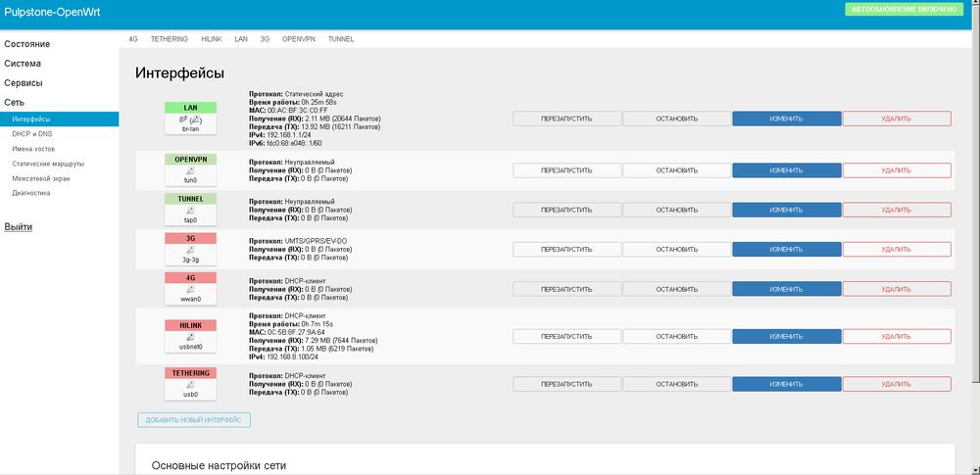Switch to the LAN tab

coord(241,39)
